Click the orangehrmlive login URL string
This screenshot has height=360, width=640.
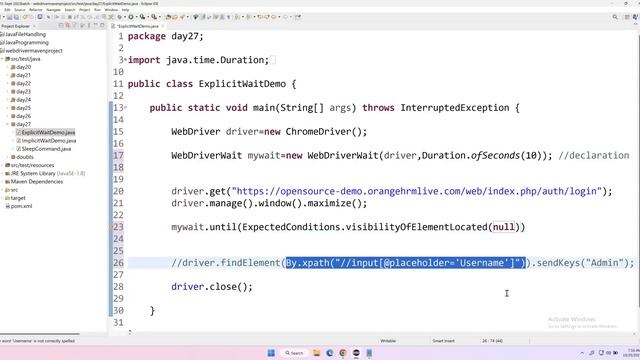tap(417, 191)
